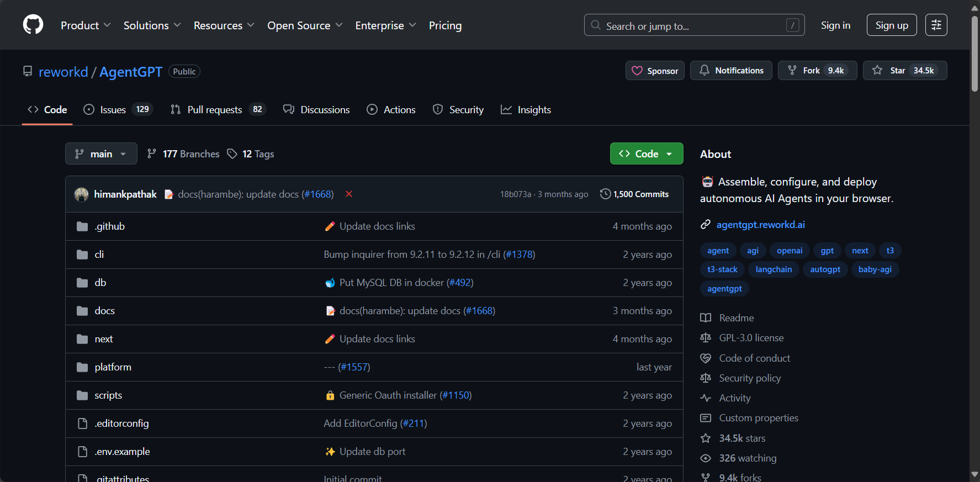Switch to the Discussions tab
This screenshot has height=482, width=980.
click(316, 109)
